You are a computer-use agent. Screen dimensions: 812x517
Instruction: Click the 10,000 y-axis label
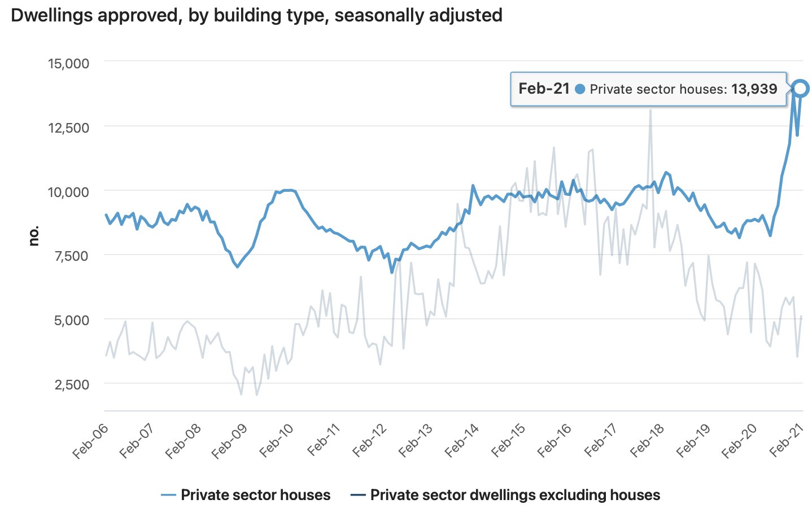68,192
